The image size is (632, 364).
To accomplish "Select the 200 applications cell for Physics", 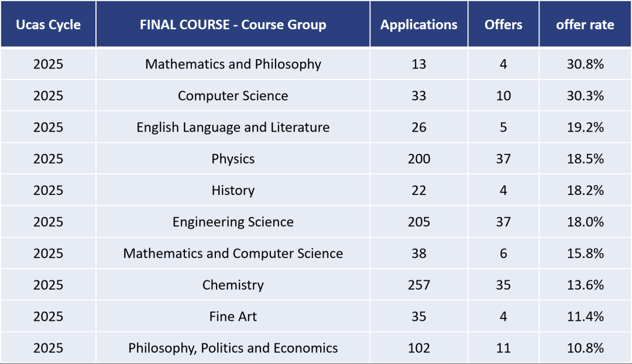I will coord(419,159).
